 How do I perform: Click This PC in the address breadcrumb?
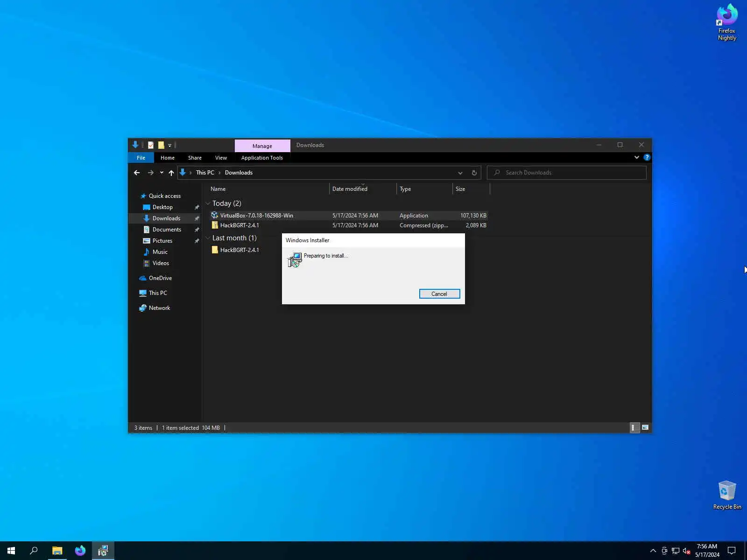[x=205, y=173]
